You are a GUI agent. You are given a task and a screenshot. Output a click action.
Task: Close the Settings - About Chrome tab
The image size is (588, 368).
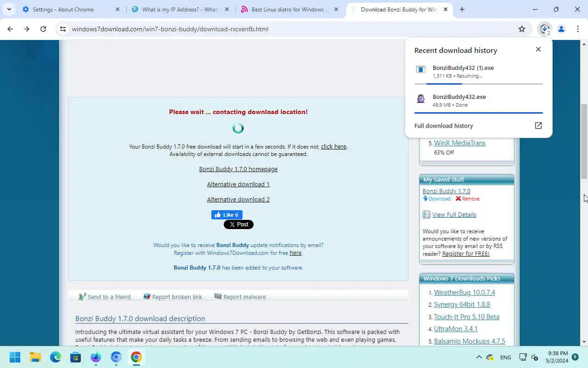tap(118, 9)
